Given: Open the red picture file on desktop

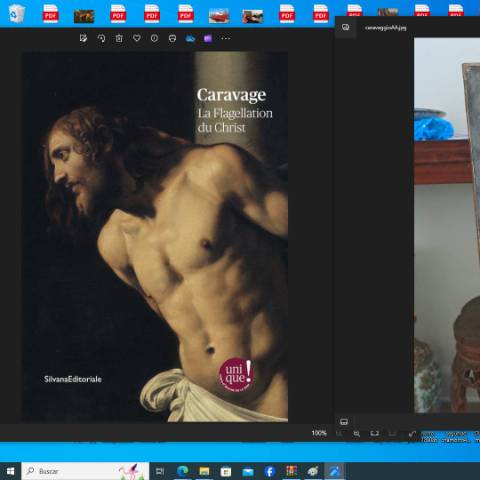Looking at the screenshot, I should click(219, 16).
